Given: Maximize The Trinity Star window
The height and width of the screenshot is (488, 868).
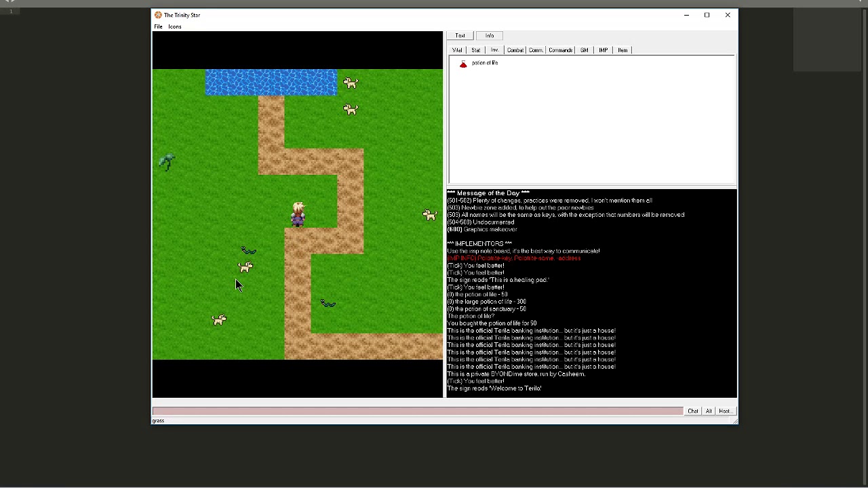Looking at the screenshot, I should [707, 15].
